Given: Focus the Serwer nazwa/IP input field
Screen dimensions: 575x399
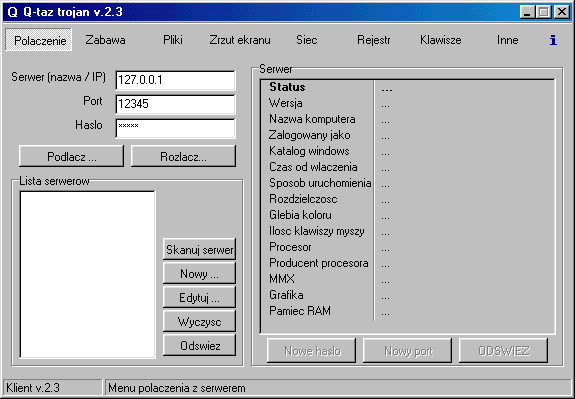Looking at the screenshot, I should pos(175,80).
